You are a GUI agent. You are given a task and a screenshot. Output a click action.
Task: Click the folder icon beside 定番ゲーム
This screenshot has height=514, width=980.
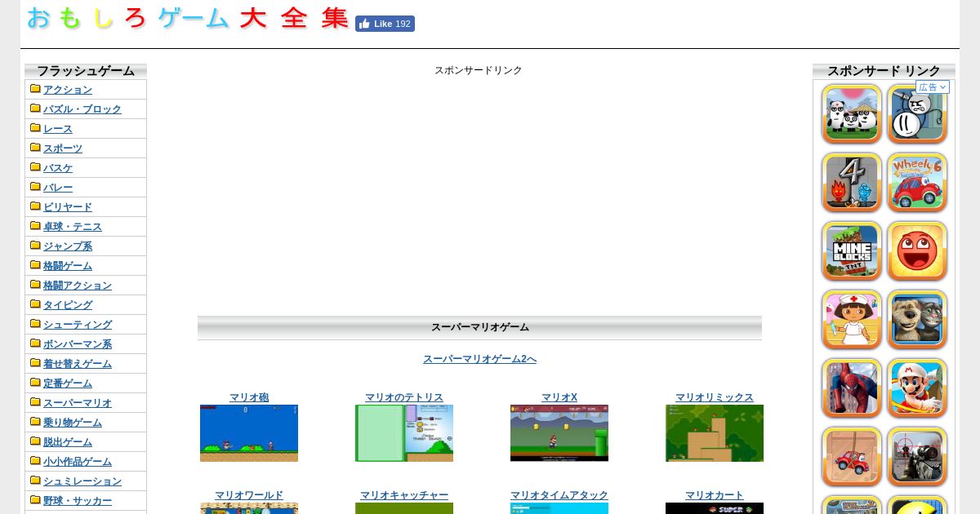point(35,382)
